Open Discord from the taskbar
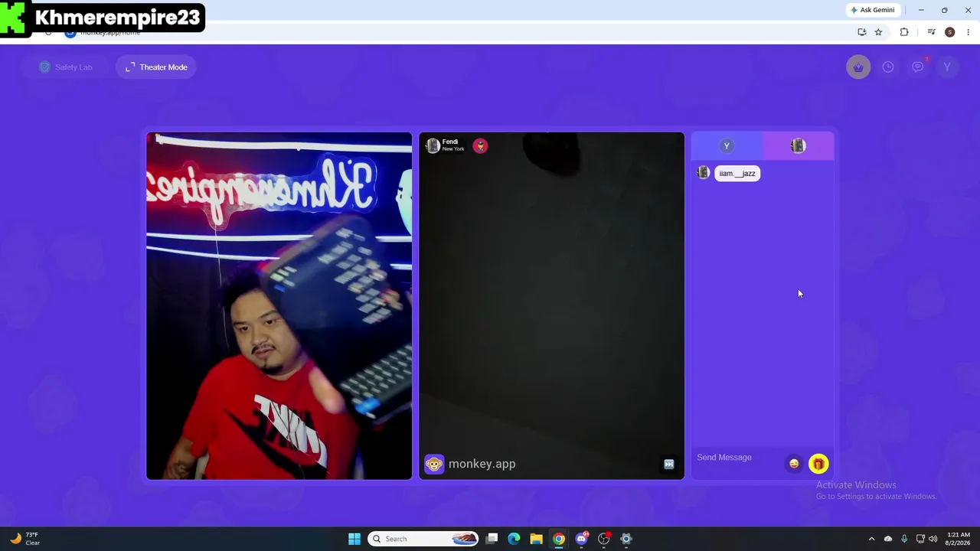This screenshot has height=551, width=980. 581,539
